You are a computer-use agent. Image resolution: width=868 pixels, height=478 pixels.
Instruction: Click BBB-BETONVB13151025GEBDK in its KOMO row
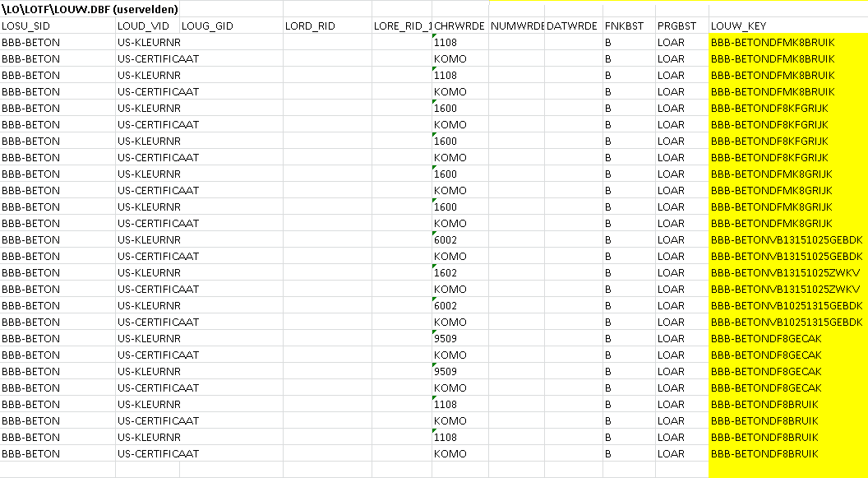pyautogui.click(x=789, y=257)
